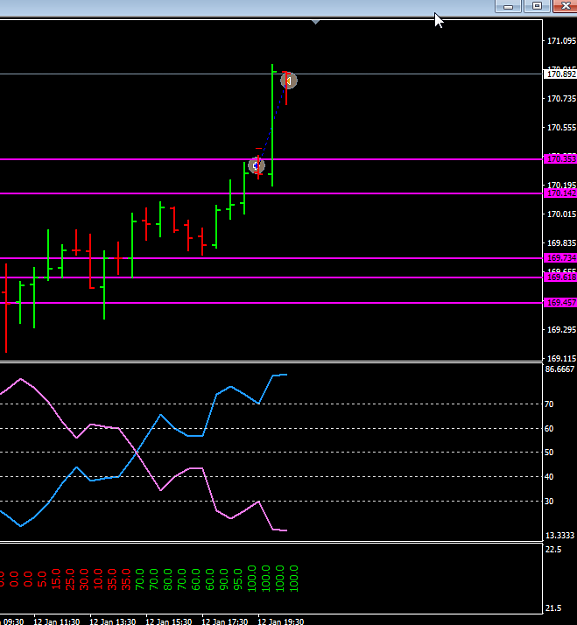The width and height of the screenshot is (577, 625).
Task: Select the 169.618 magenta level label
Action: point(561,277)
